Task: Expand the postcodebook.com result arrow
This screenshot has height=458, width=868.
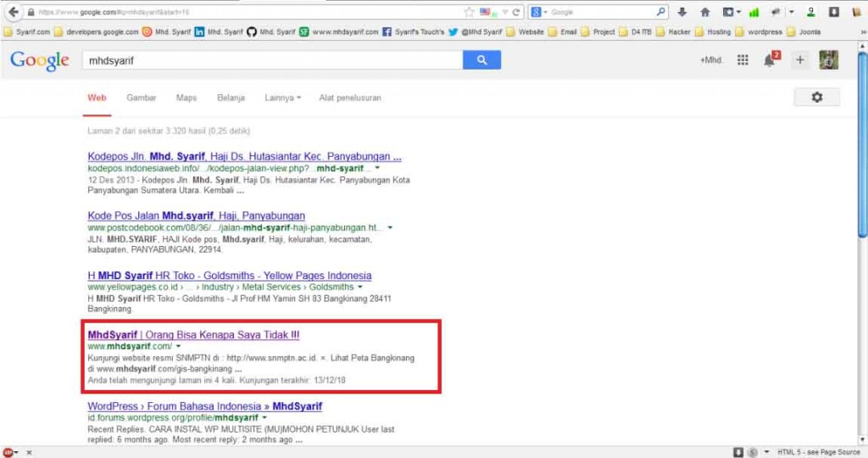Action: pos(390,227)
